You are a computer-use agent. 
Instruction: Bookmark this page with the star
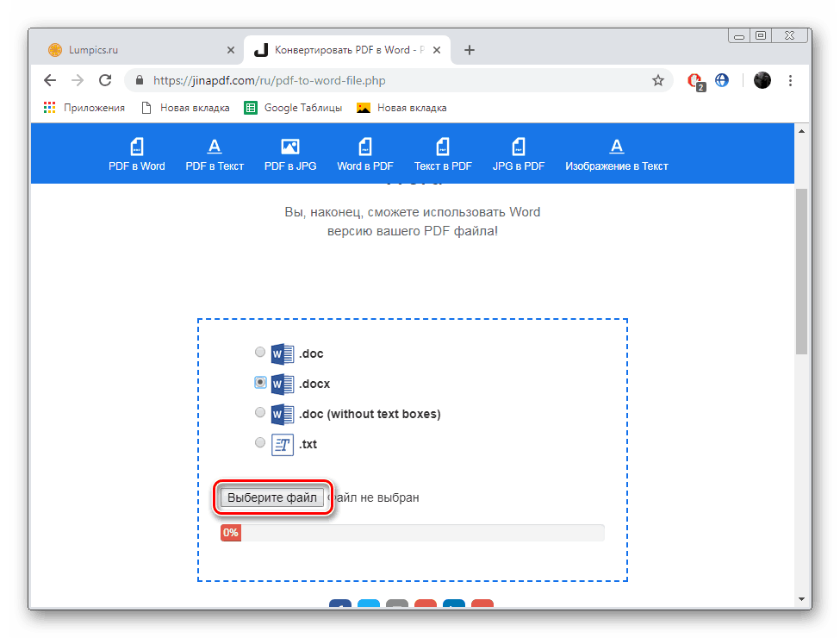pyautogui.click(x=658, y=80)
